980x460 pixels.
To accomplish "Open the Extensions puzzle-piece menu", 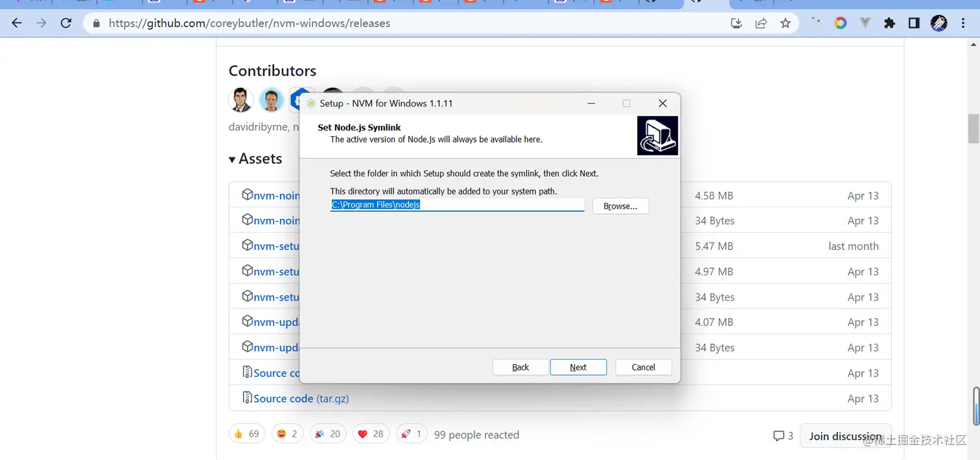I will pos(889,23).
